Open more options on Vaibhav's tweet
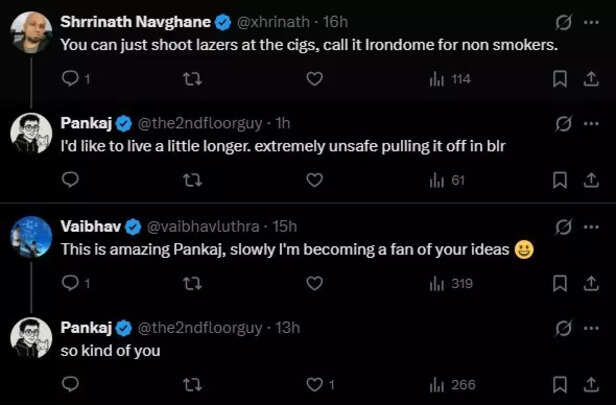This screenshot has width=616, height=405. 592,226
